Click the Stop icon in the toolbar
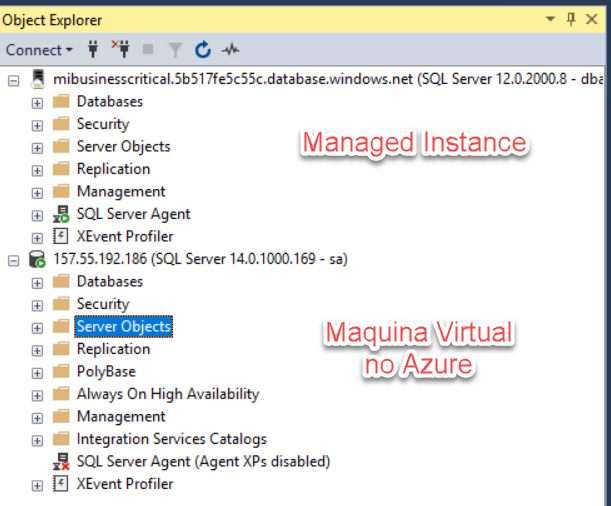 pos(148,49)
